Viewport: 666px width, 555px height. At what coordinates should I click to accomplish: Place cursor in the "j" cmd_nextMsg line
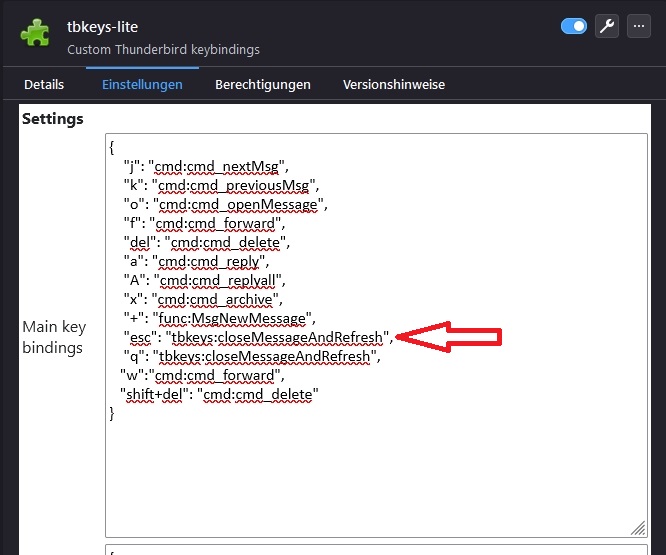[x=205, y=165]
